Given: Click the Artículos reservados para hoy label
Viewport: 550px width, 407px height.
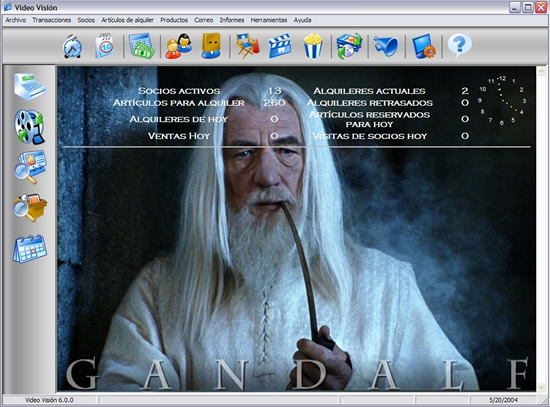Looking at the screenshot, I should 369,119.
